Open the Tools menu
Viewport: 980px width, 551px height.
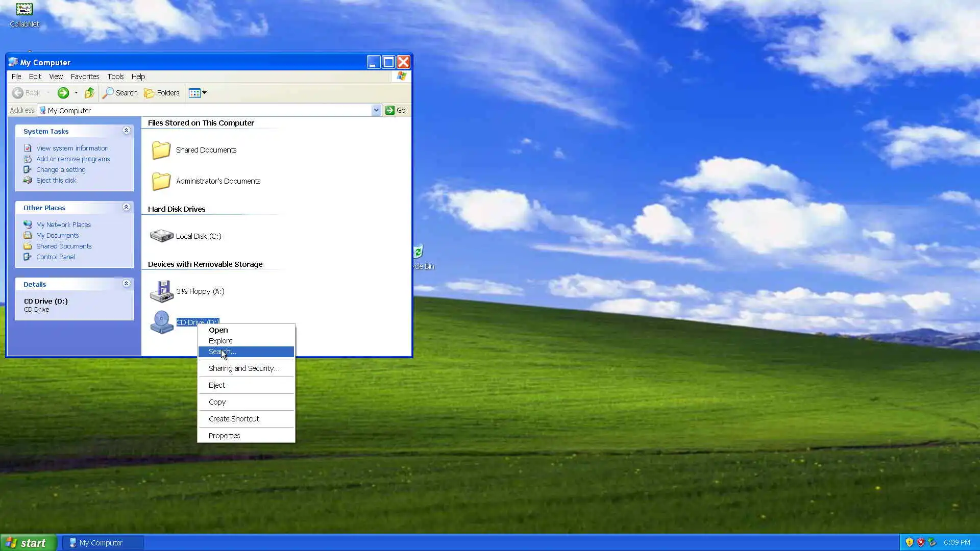(115, 77)
